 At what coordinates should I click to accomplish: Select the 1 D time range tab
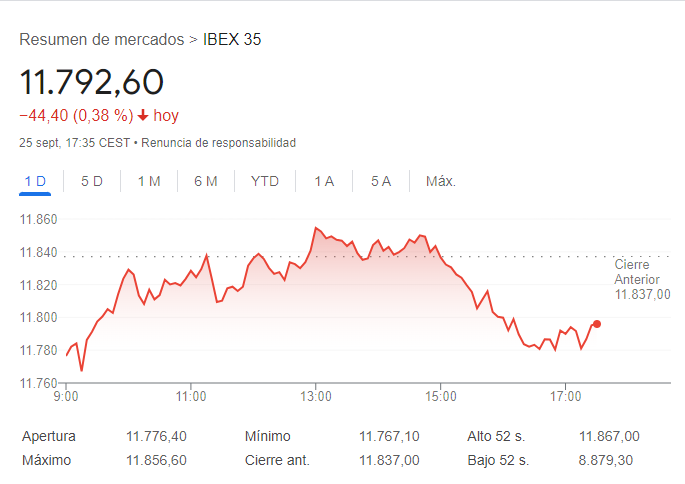click(35, 181)
